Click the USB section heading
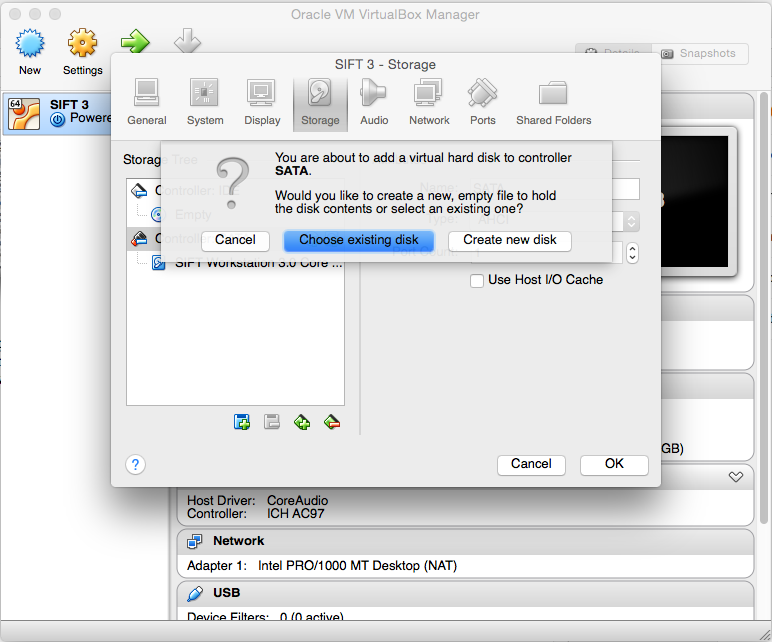This screenshot has height=642, width=772. click(226, 592)
